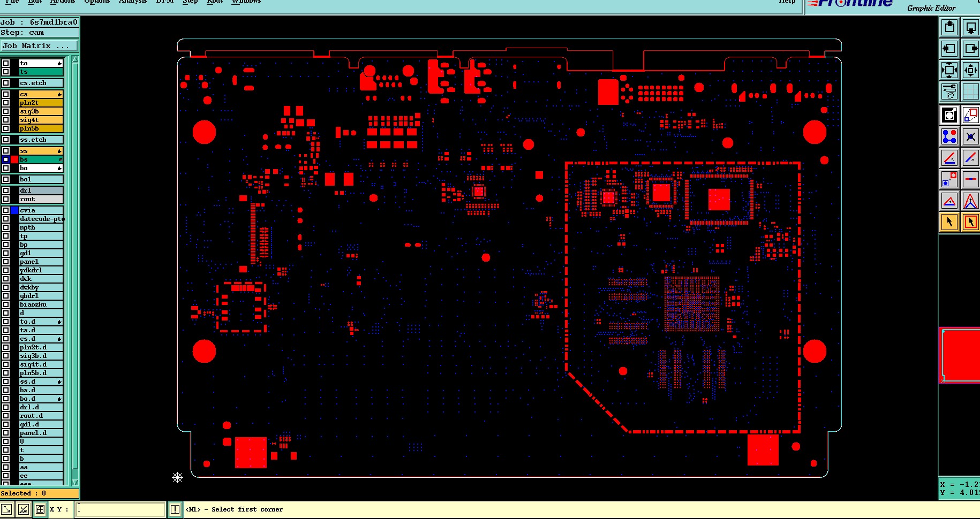Select the layer named pln2t.d
980x519 pixels.
41,347
